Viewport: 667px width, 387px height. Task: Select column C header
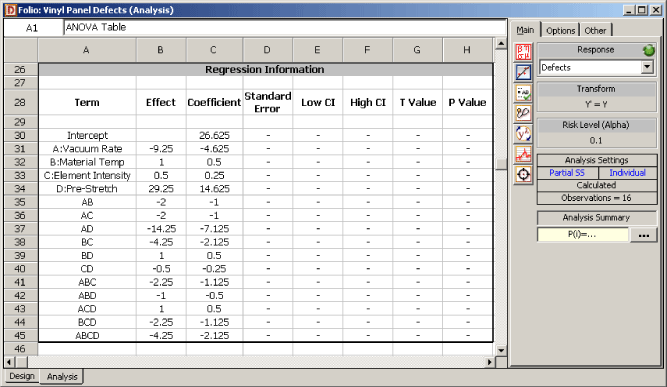point(214,50)
